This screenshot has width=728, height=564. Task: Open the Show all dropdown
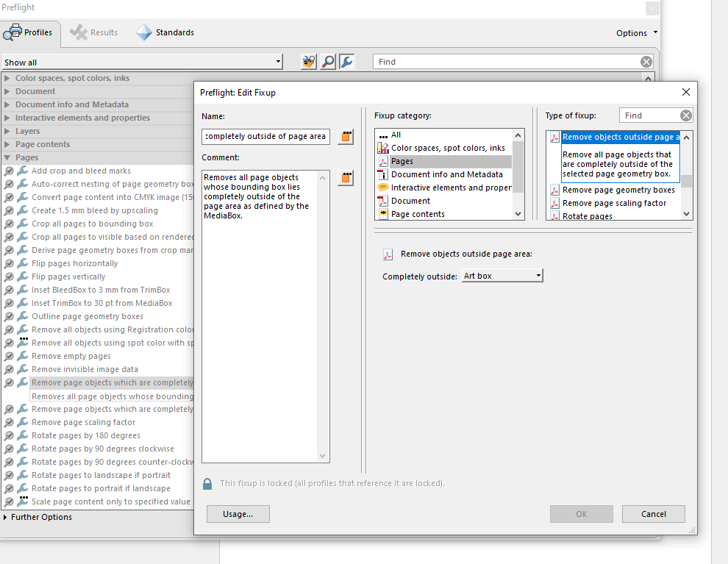pyautogui.click(x=142, y=63)
